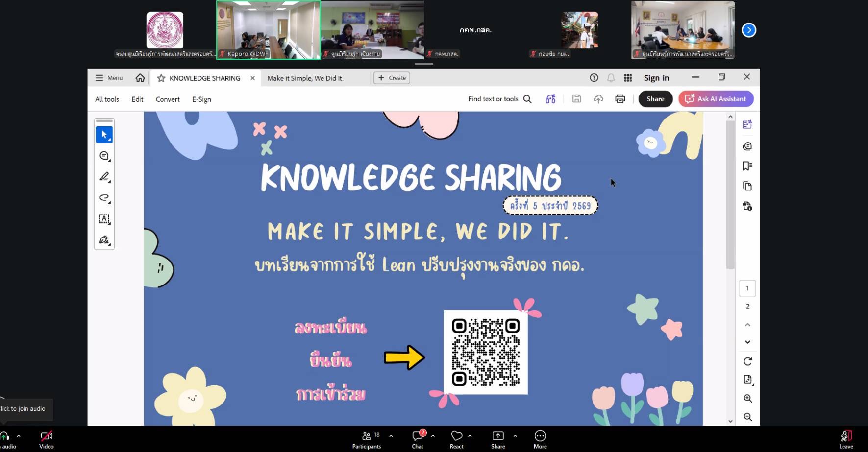Open the AI audio overview icon
The image size is (868, 452).
[550, 99]
